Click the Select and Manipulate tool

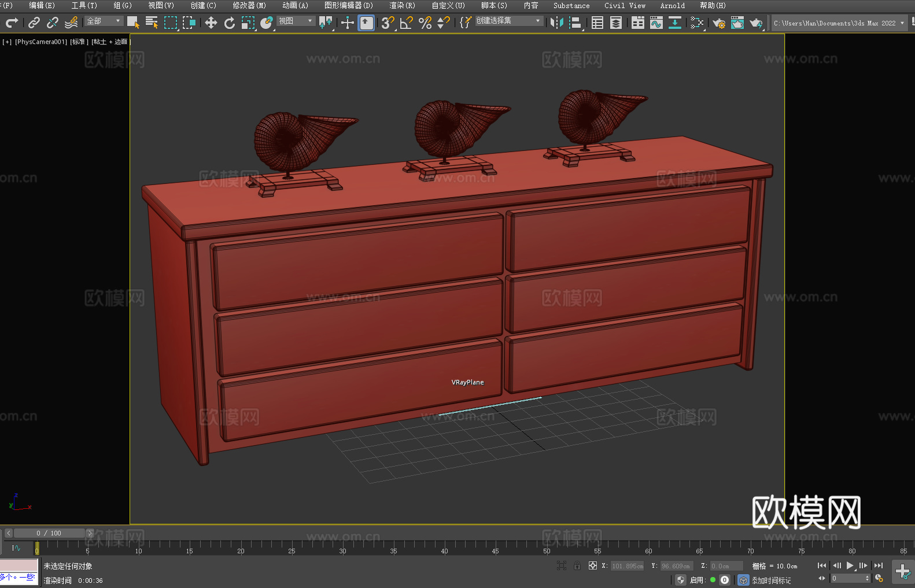tap(348, 23)
